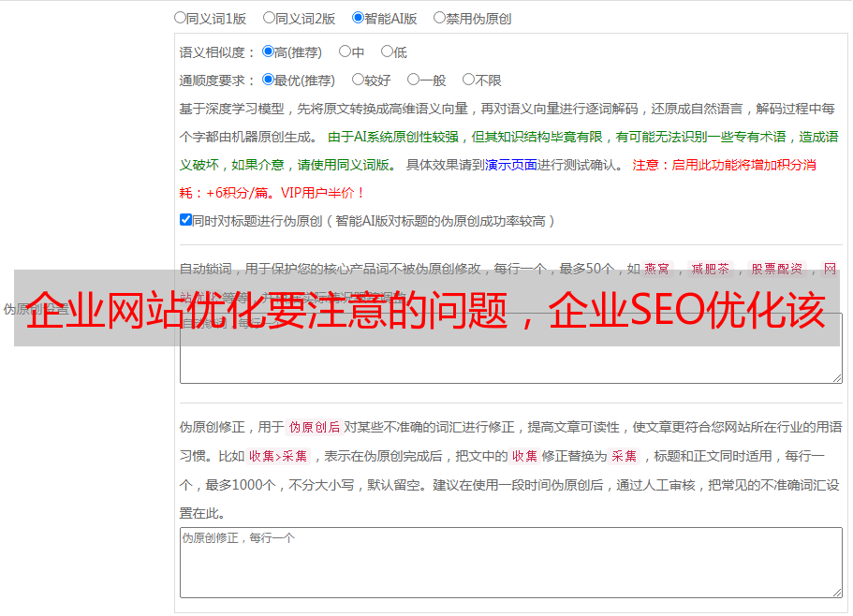Click the 企业网站优化 overlay banner
The image size is (853, 616).
pos(426,308)
